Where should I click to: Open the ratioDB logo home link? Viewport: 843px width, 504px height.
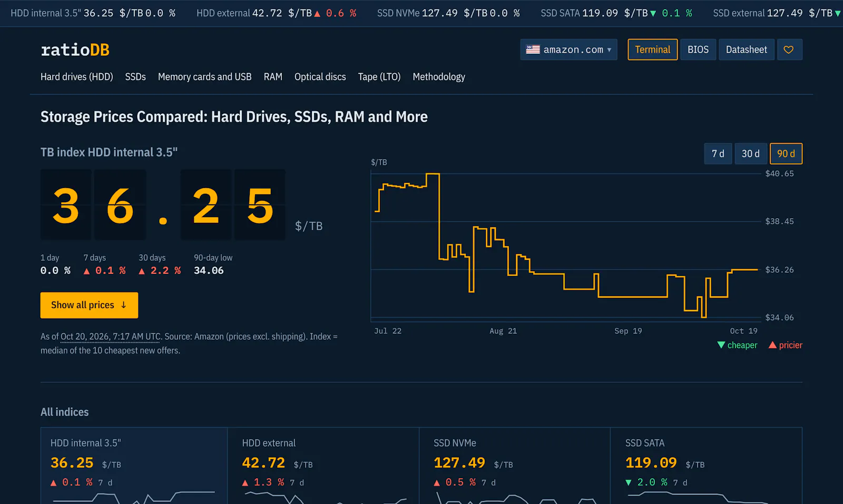click(75, 50)
